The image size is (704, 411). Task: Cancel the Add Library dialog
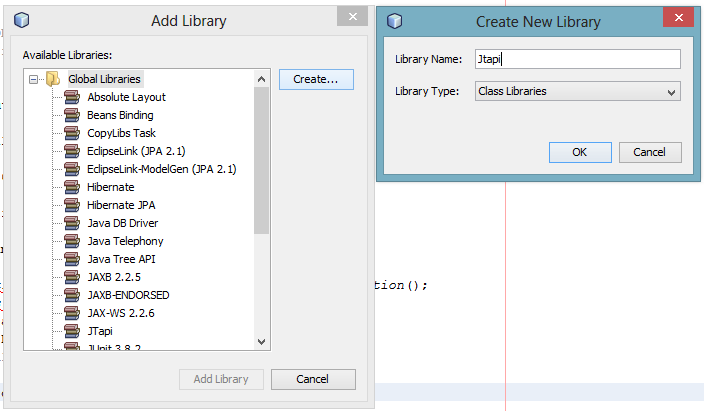point(313,379)
